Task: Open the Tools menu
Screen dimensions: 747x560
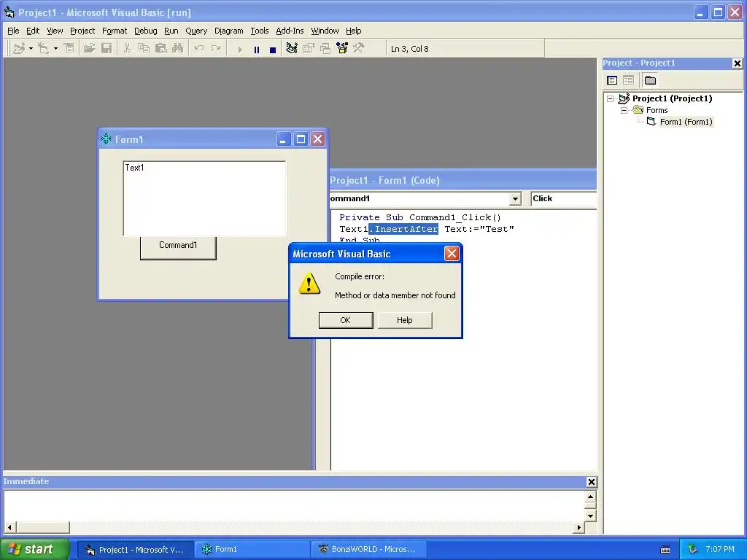Action: pos(260,31)
